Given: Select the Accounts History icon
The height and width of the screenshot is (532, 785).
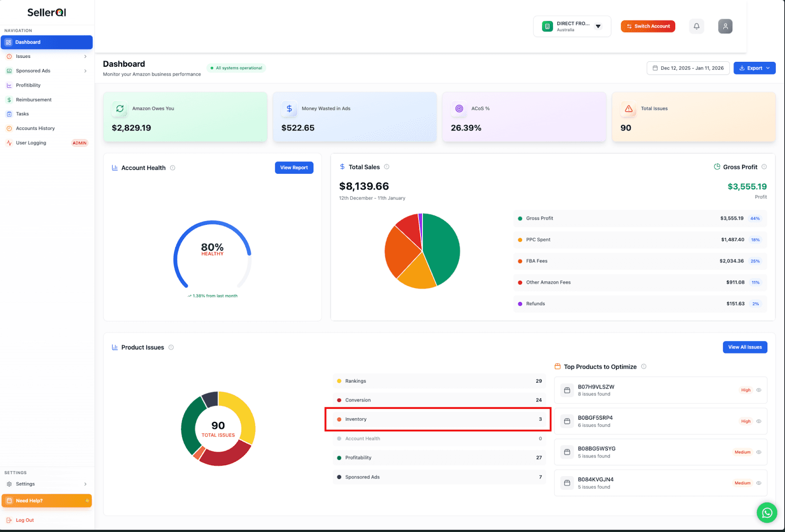Looking at the screenshot, I should (x=9, y=128).
